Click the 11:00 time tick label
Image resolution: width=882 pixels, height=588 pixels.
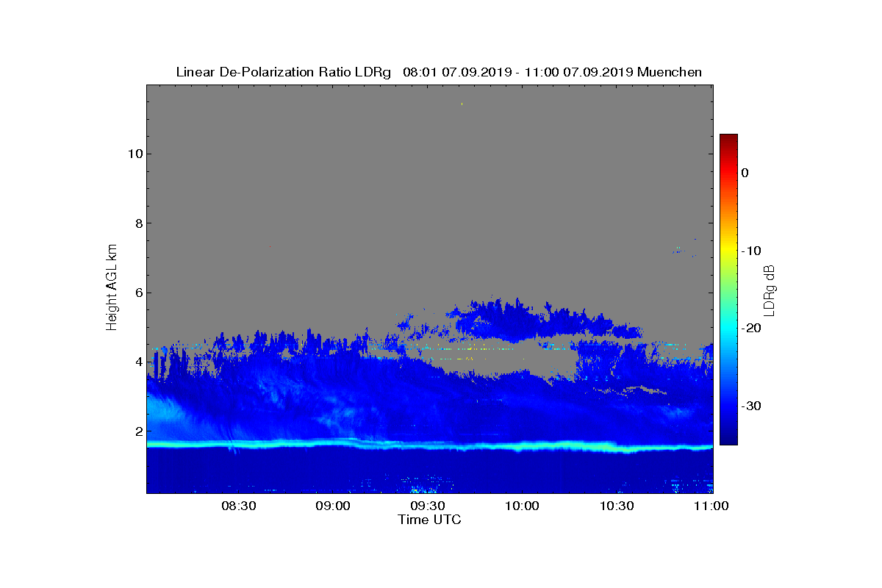coord(711,506)
